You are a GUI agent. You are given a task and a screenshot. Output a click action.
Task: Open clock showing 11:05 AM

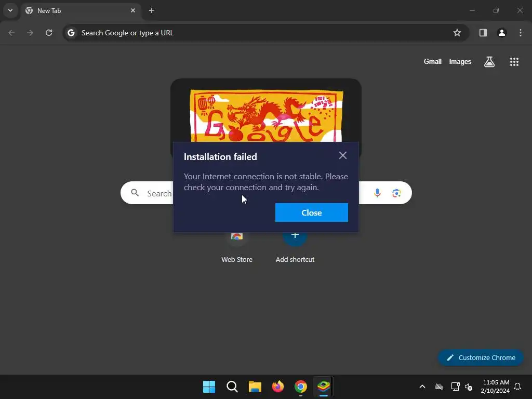click(x=495, y=387)
